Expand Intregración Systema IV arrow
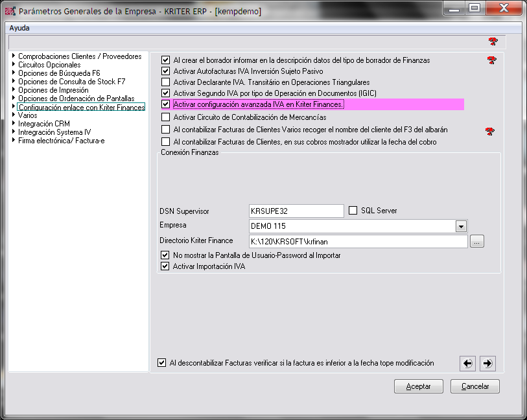The width and height of the screenshot is (527, 420). click(14, 132)
